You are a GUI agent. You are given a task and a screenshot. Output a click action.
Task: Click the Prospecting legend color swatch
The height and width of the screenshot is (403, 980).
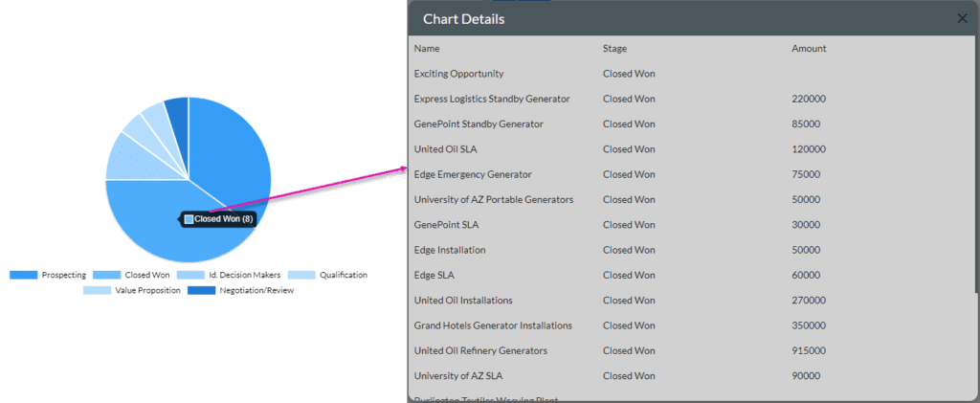[23, 276]
